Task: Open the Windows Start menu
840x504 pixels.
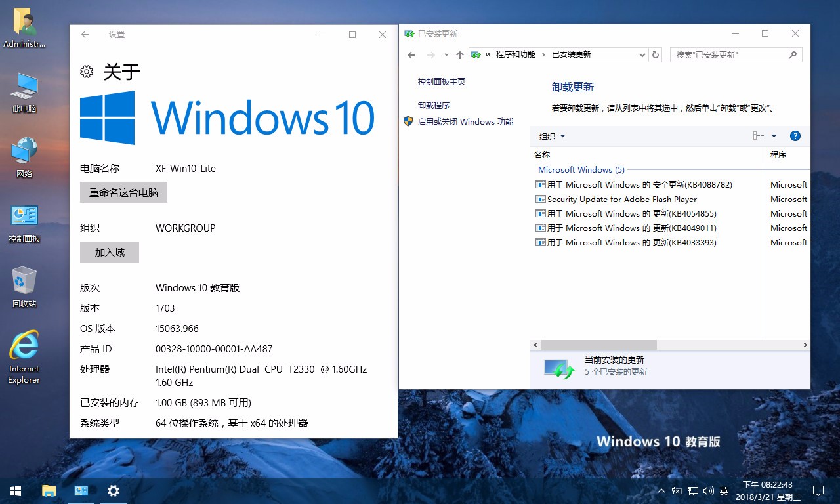Action: (15, 490)
